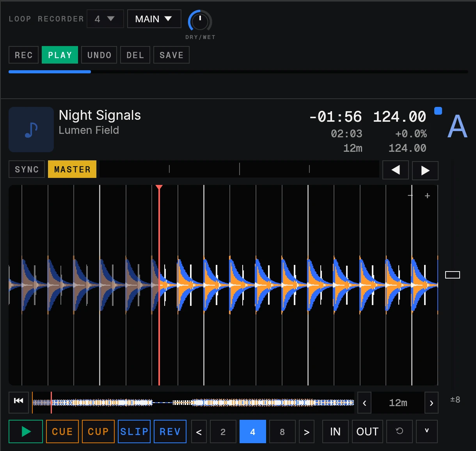Enable SYNC on deck A
The height and width of the screenshot is (451, 476).
pos(27,169)
